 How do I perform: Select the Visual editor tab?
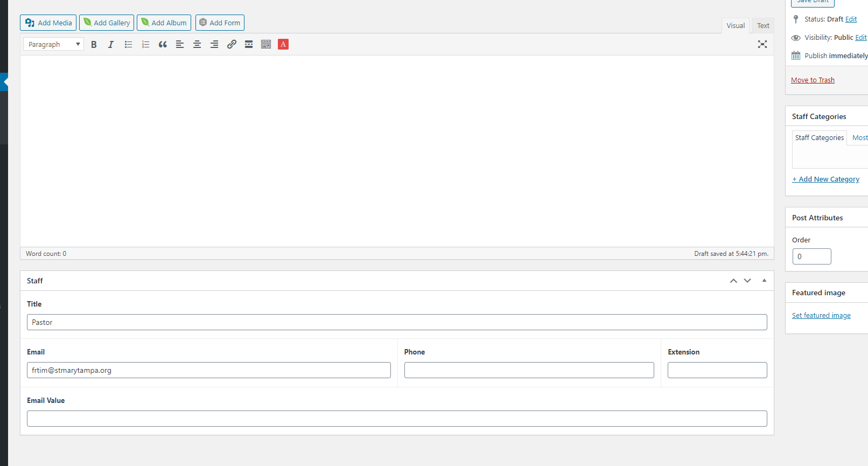pos(736,26)
